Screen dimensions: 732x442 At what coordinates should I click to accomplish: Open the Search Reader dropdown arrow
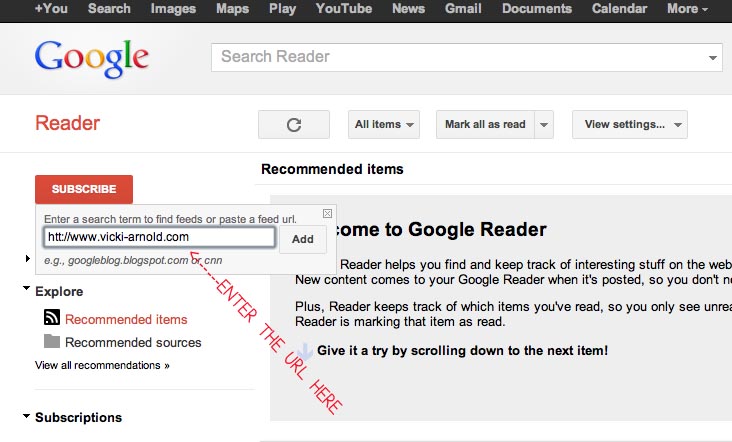point(712,57)
